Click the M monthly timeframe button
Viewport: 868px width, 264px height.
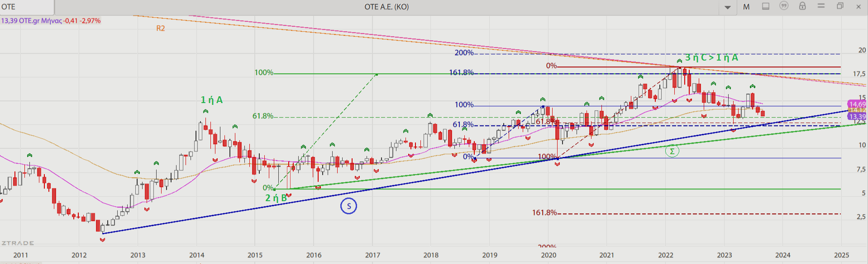coord(746,7)
